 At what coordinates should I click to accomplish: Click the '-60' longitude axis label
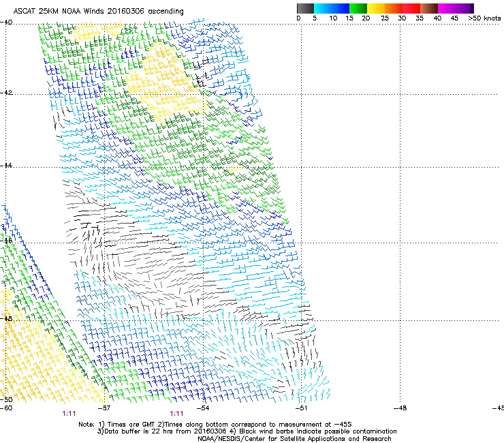click(6, 408)
